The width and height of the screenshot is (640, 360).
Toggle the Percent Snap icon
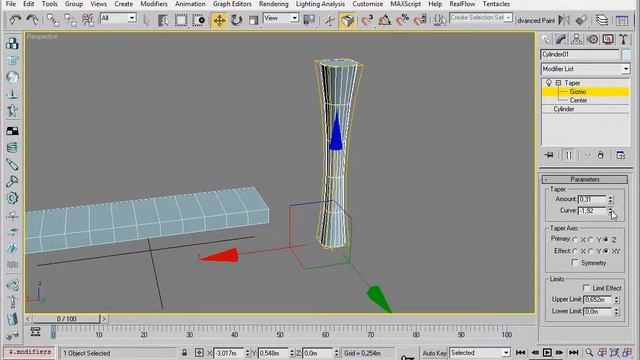click(x=402, y=20)
